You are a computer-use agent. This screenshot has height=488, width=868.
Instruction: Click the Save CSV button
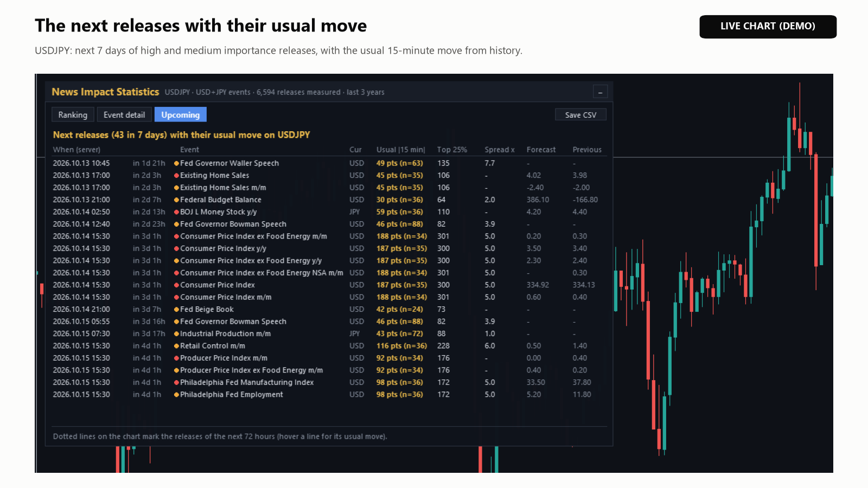[580, 115]
